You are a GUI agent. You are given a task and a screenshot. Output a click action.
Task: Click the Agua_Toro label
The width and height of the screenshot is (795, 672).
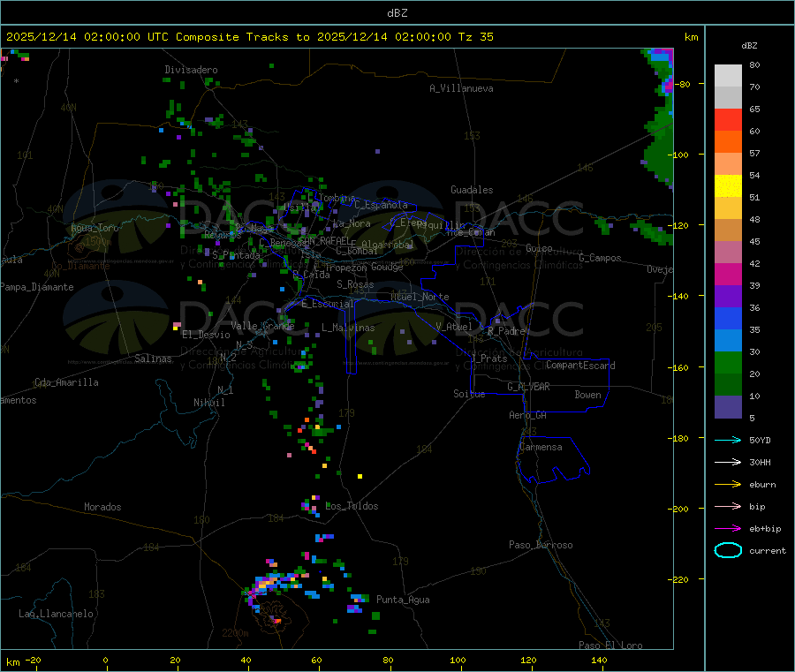point(95,228)
